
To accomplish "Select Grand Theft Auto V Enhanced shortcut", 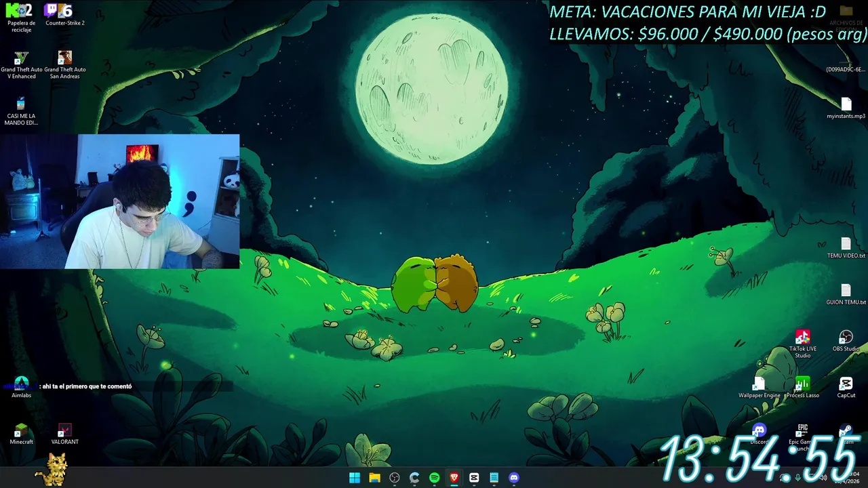I will [x=21, y=65].
